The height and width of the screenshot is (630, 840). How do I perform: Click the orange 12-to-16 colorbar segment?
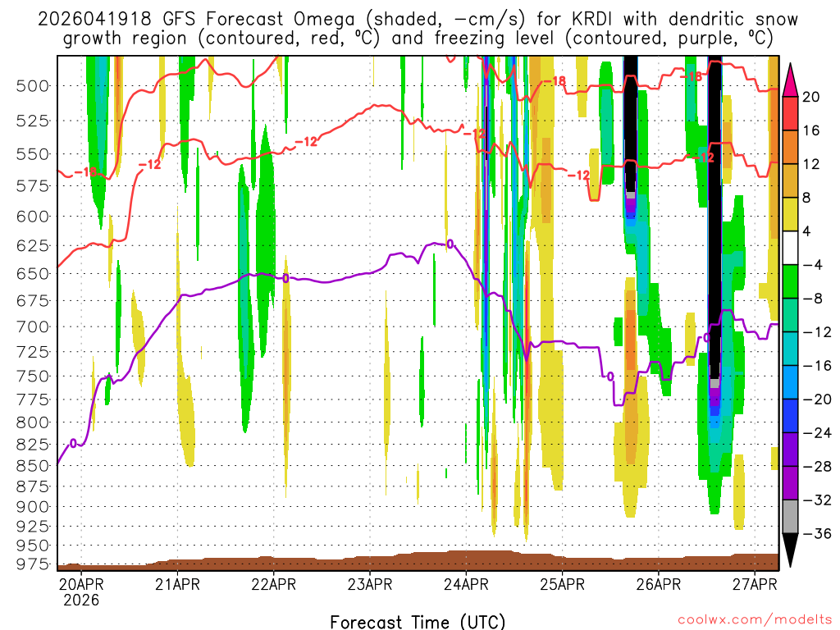click(790, 148)
